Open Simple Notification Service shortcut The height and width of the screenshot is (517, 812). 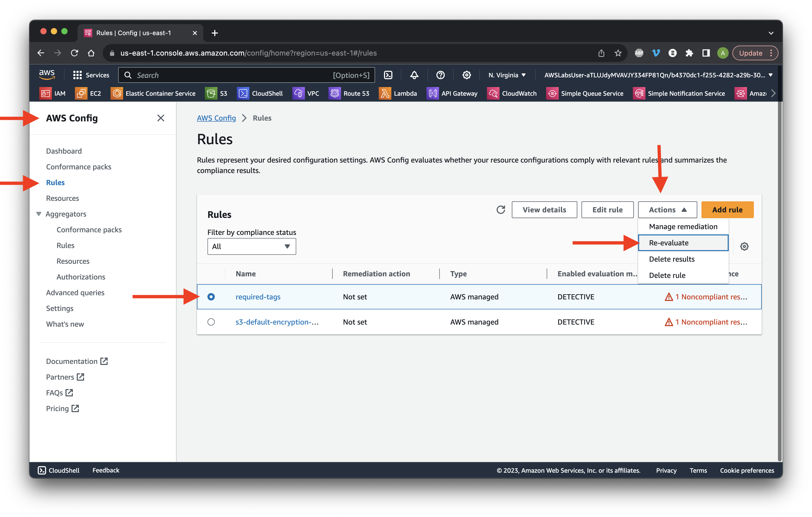tap(679, 94)
